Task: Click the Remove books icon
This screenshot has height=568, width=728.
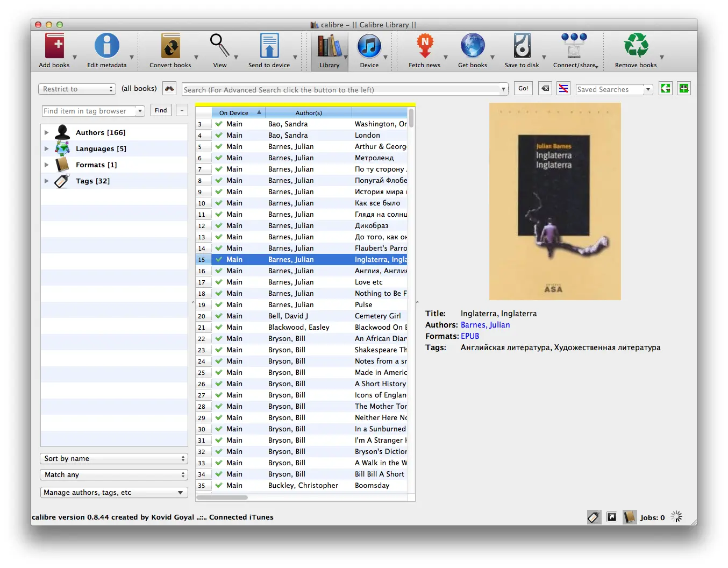Action: coord(636,46)
